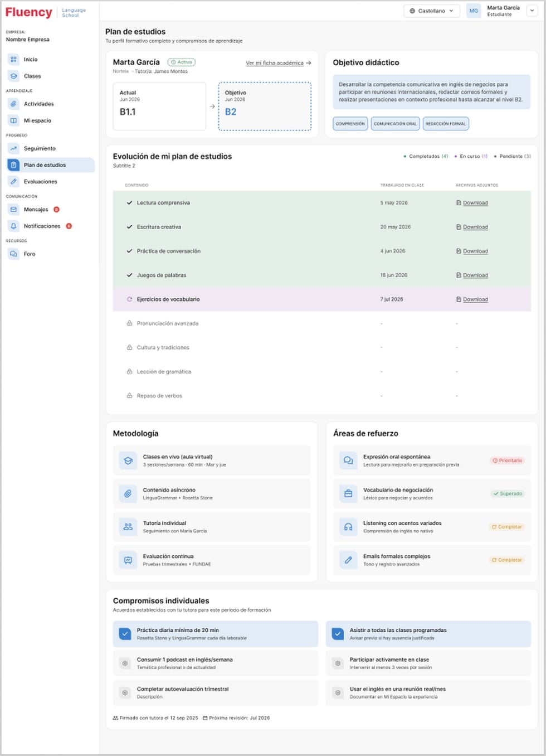Download attachment for Lectura comprensiva

pos(472,203)
